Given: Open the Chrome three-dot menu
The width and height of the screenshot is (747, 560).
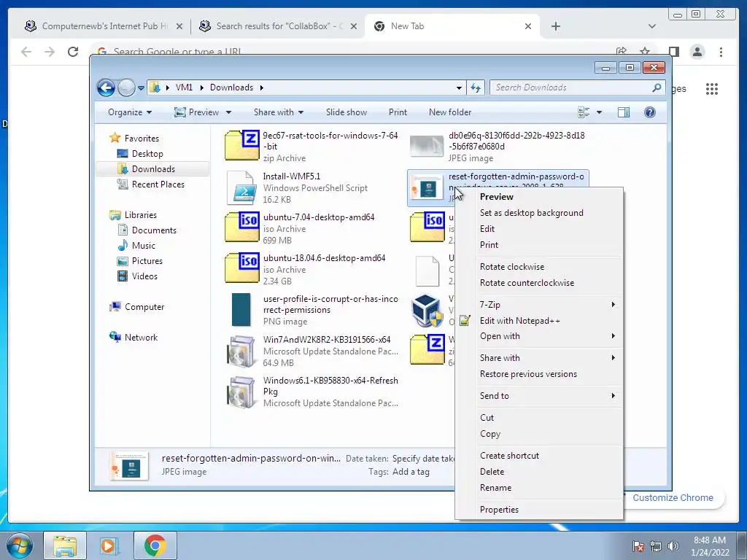Looking at the screenshot, I should [721, 52].
